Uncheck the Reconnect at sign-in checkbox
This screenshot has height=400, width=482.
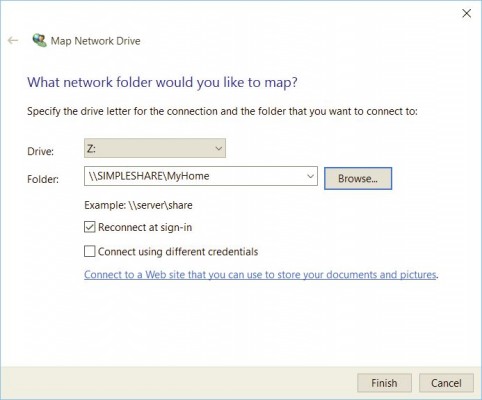coord(90,227)
